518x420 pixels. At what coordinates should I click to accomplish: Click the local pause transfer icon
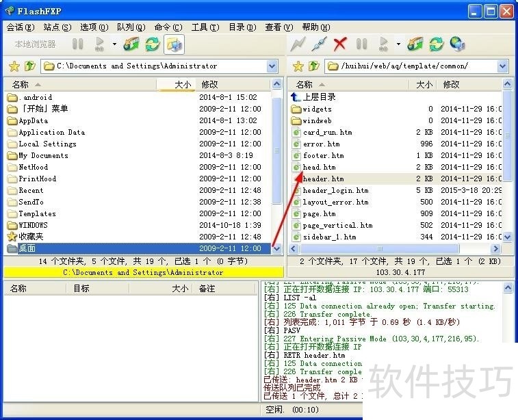click(78, 44)
